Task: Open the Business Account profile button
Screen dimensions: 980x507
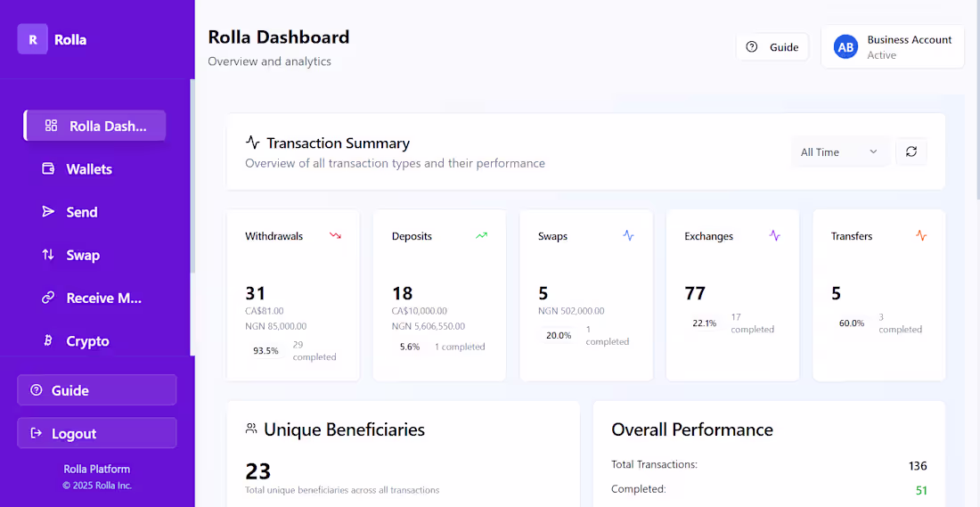Action: [893, 47]
